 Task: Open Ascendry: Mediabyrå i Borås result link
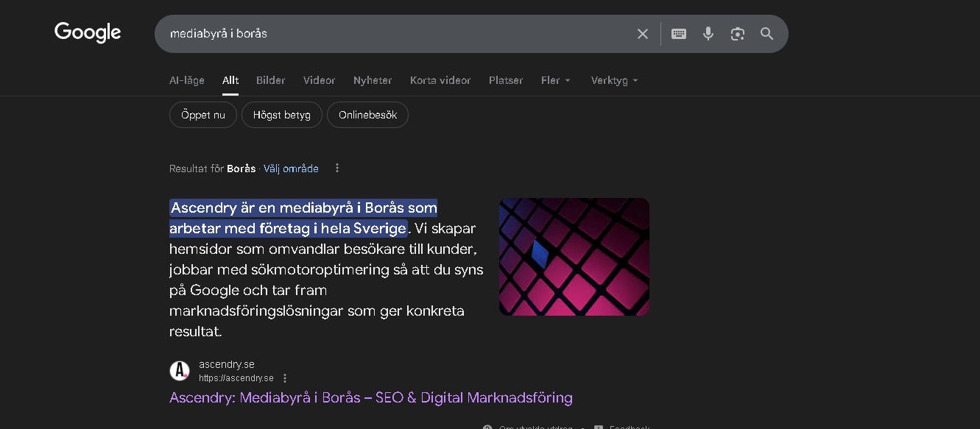[371, 398]
